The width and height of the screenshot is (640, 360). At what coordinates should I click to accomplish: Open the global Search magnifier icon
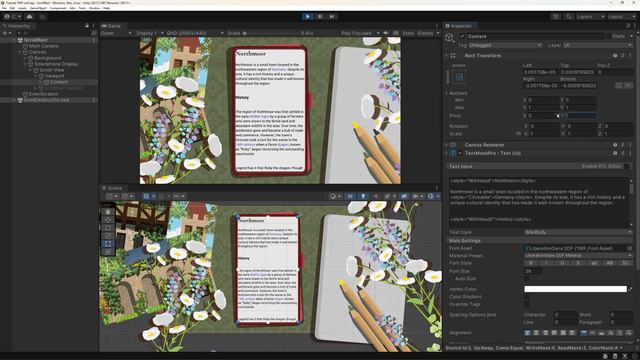click(x=569, y=17)
